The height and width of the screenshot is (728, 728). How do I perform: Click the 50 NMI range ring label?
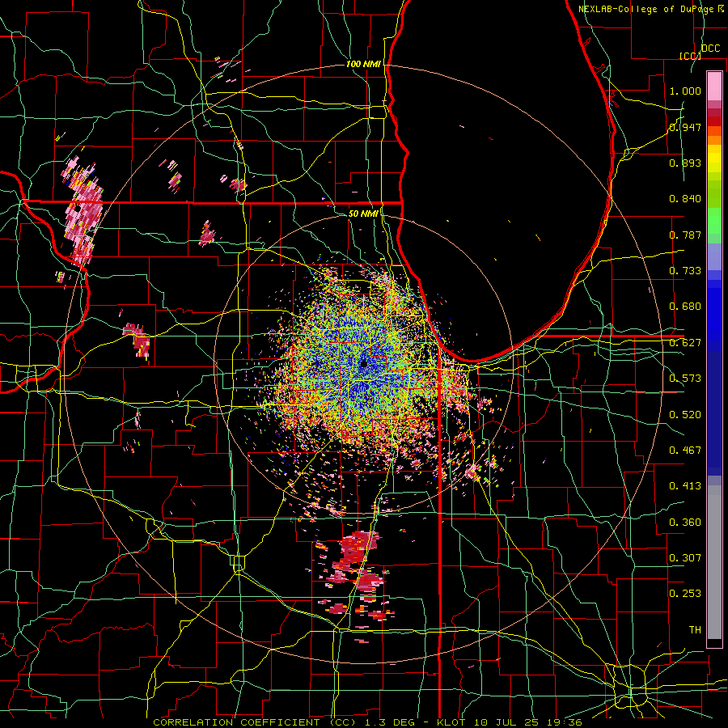tap(363, 214)
